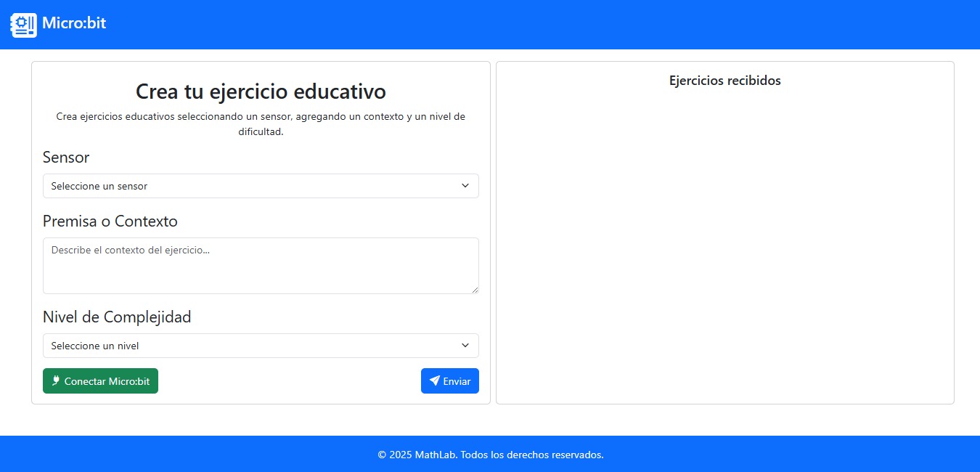Screen dimensions: 980x472
Task: Open the Sensor selection dropdown
Action: click(260, 186)
